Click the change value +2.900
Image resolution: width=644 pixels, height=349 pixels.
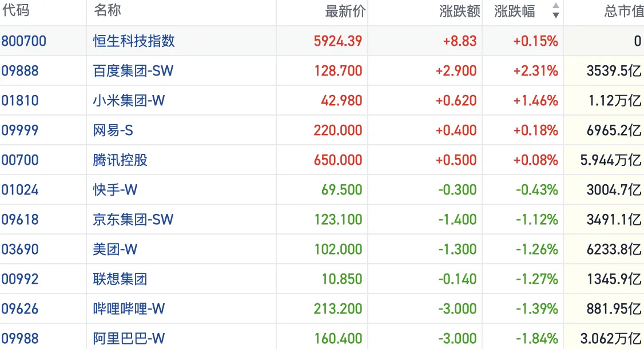coord(456,71)
